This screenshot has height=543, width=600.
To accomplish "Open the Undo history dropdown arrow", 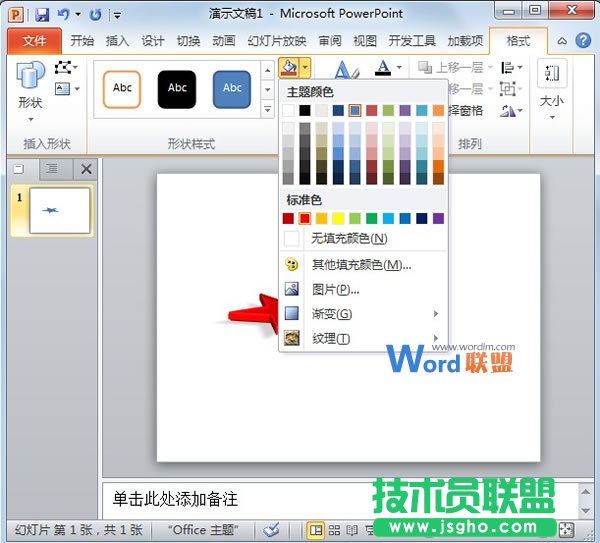I will [x=78, y=15].
